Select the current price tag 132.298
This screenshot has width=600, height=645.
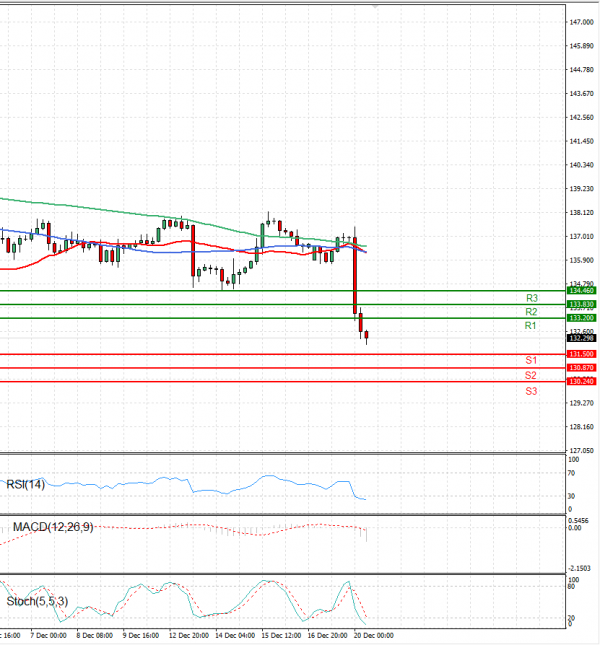(x=581, y=338)
